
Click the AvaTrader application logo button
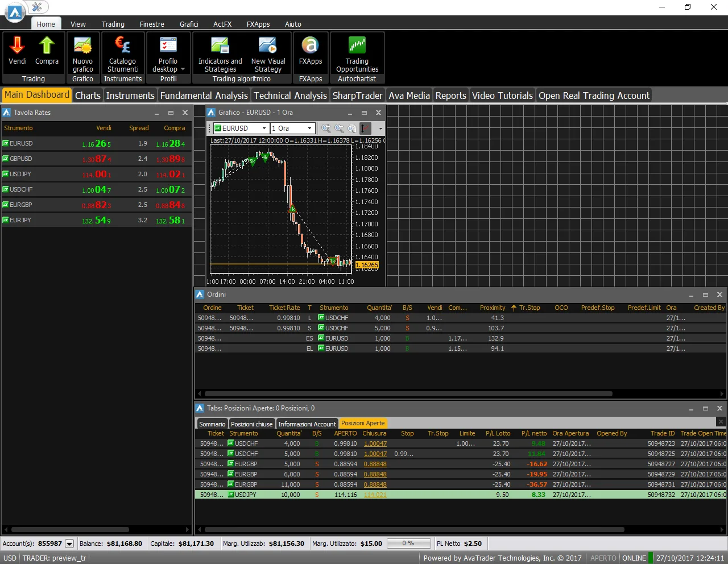tap(15, 12)
